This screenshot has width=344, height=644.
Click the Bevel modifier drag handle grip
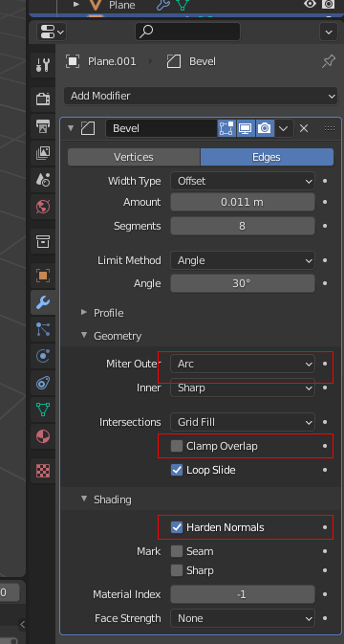(330, 128)
